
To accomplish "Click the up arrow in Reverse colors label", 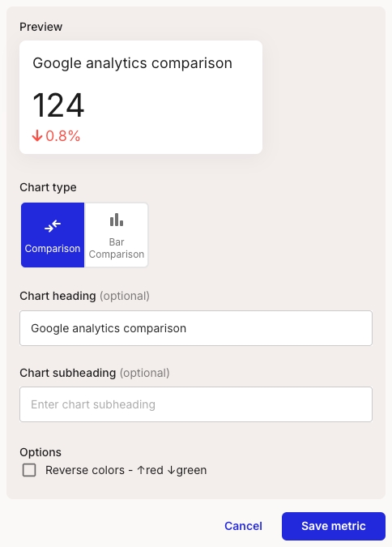I will [x=141, y=470].
